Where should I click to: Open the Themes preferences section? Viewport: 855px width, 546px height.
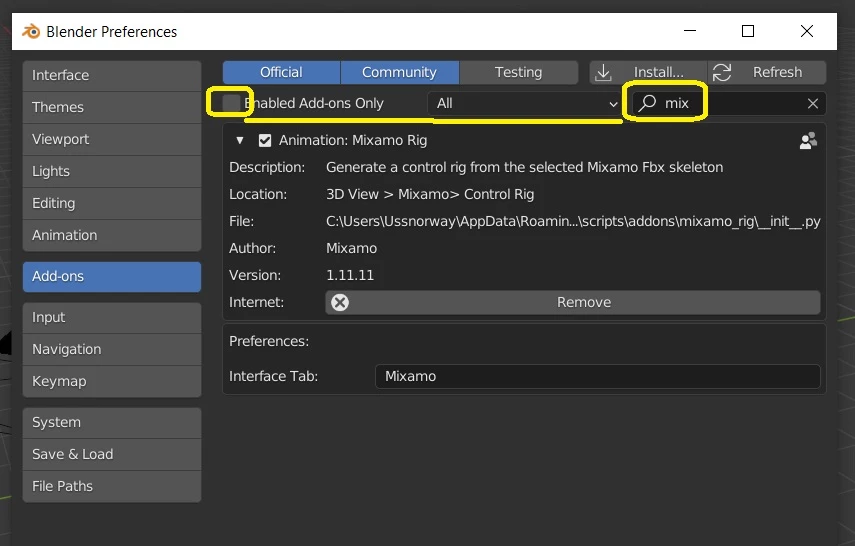pyautogui.click(x=112, y=107)
